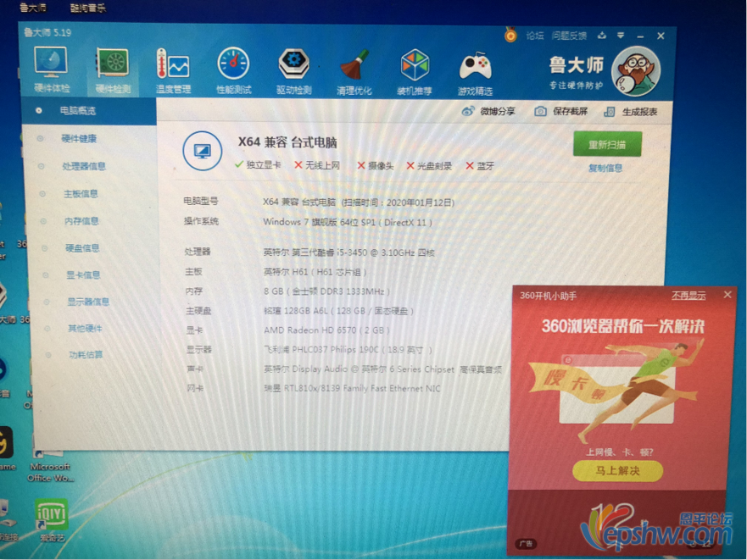Click the Philips 190C monitor text
This screenshot has height=560, width=747.
pos(348,350)
